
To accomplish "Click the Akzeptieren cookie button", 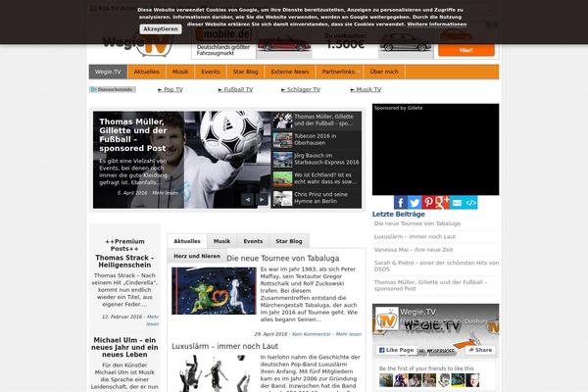I will click(161, 29).
